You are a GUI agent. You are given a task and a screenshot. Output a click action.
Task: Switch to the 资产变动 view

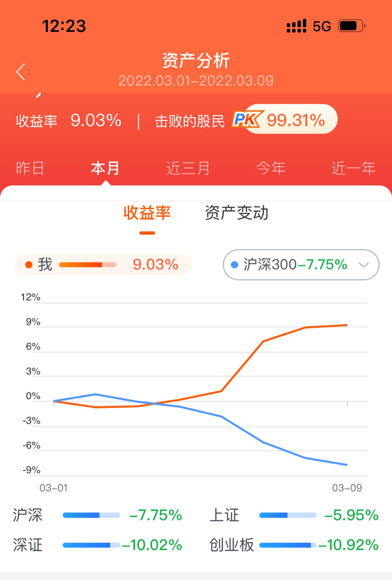(x=237, y=213)
